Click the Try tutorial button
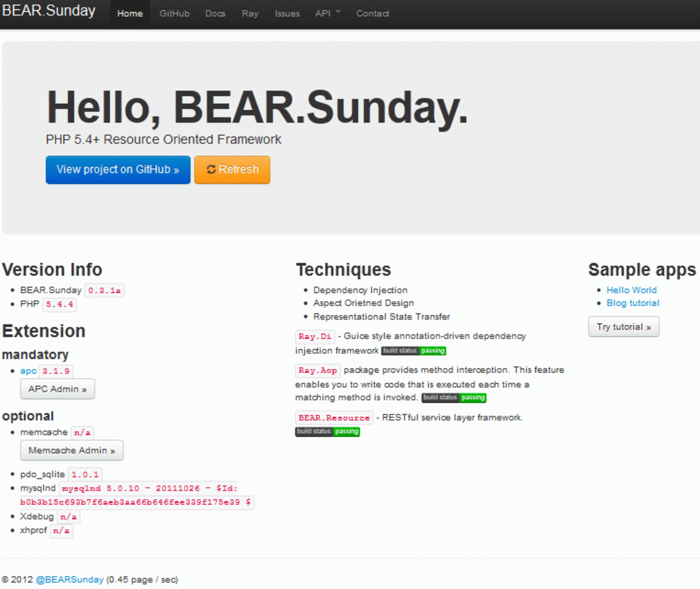Image resolution: width=700 pixels, height=589 pixels. click(x=624, y=327)
